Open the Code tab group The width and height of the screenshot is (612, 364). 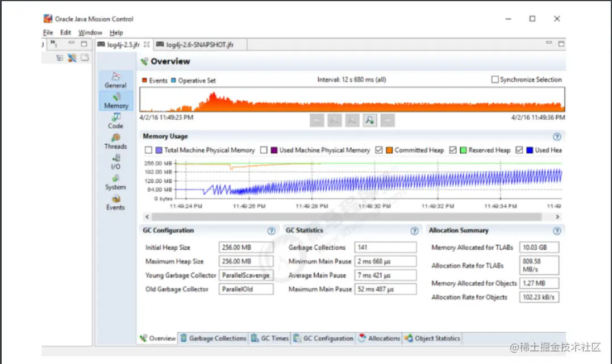pyautogui.click(x=115, y=120)
